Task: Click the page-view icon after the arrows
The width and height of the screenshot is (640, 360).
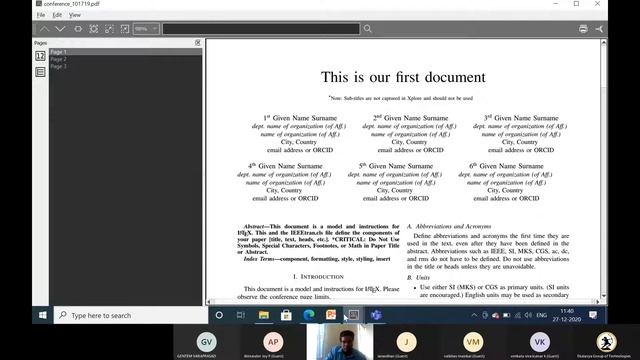Action: [x=78, y=29]
